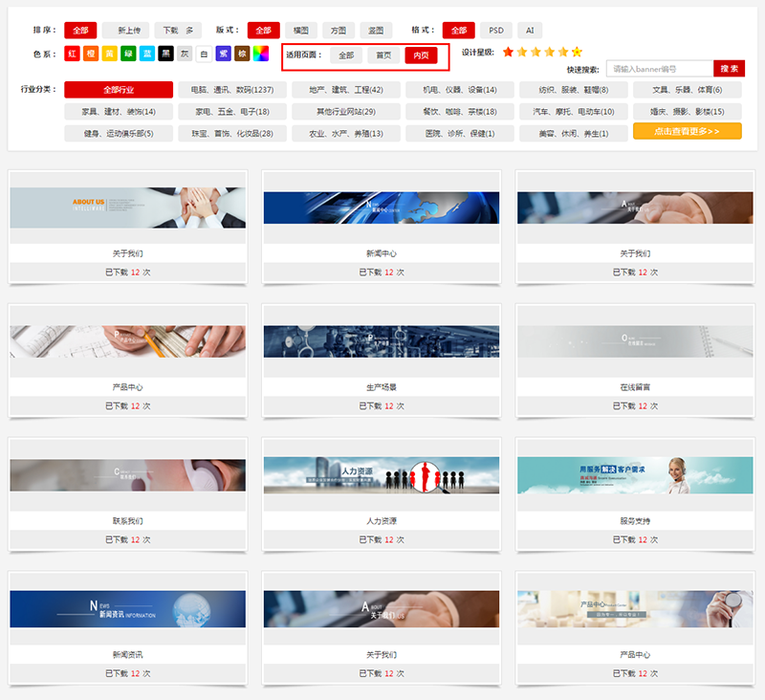Open the 人力资源 banner thumbnail
This screenshot has width=765, height=700.
click(381, 475)
